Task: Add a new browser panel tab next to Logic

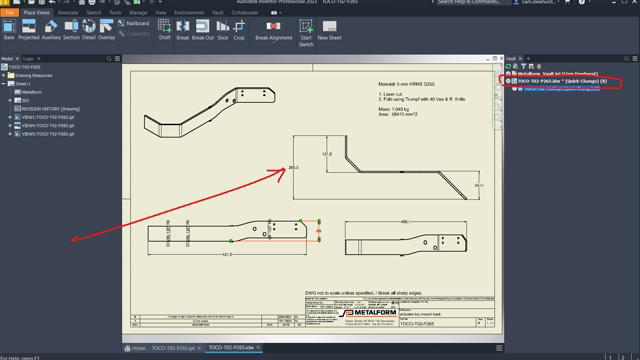Action: 39,59
